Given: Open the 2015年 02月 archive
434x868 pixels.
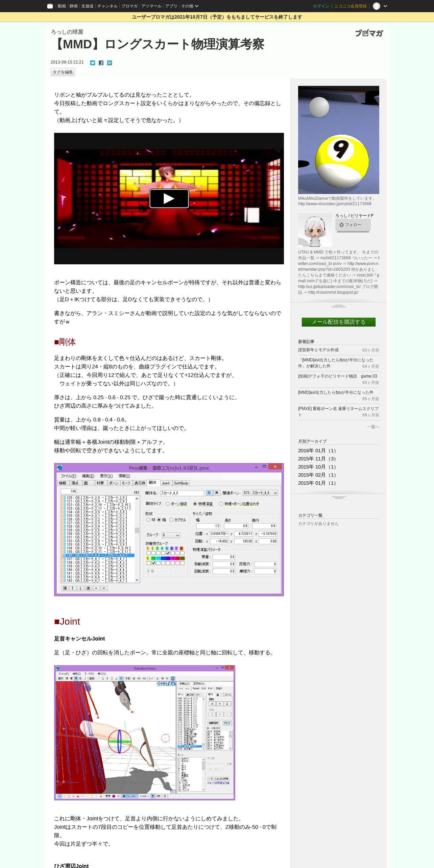Looking at the screenshot, I should (x=317, y=475).
